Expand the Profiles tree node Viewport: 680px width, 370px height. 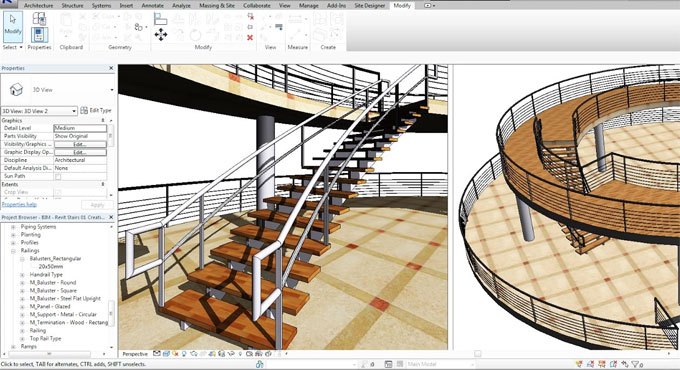[13, 243]
